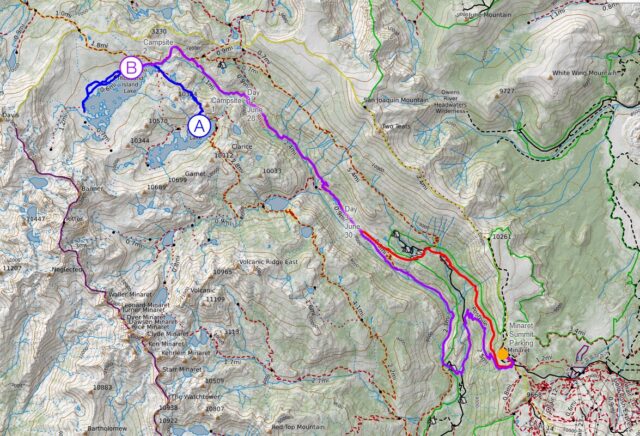
Task: Click the circular waypoint marker labeled A
Action: pos(199,126)
